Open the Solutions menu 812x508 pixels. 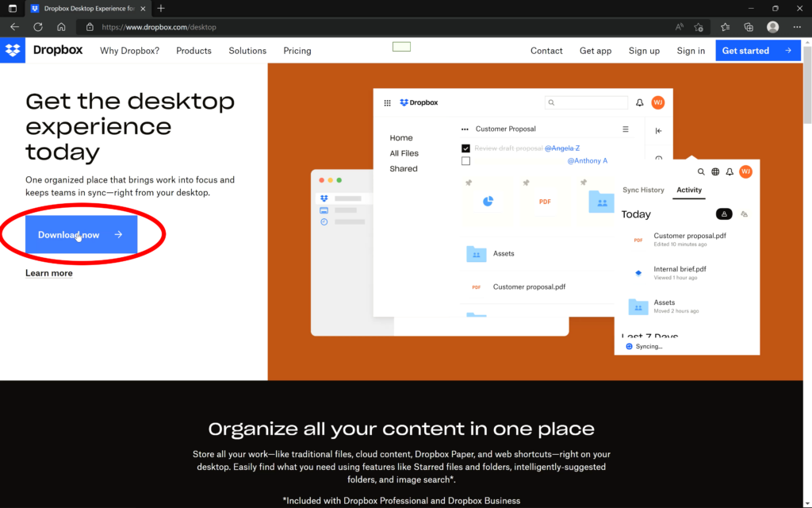point(247,51)
